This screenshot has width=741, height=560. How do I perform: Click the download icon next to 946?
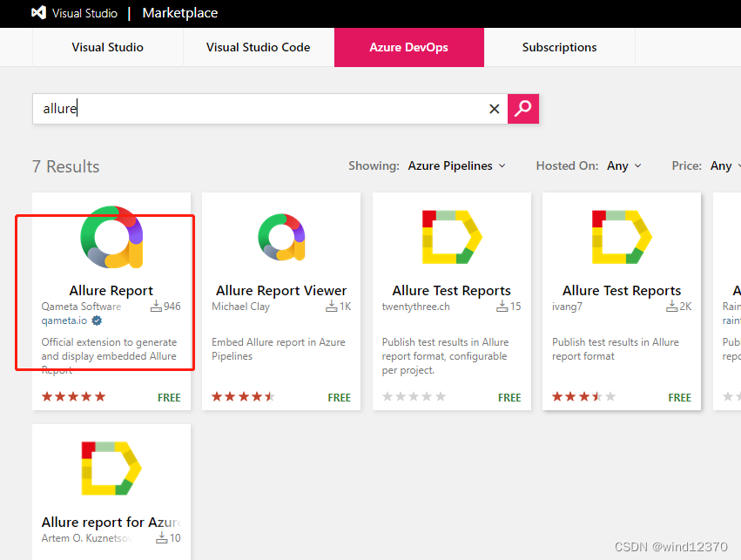[156, 307]
